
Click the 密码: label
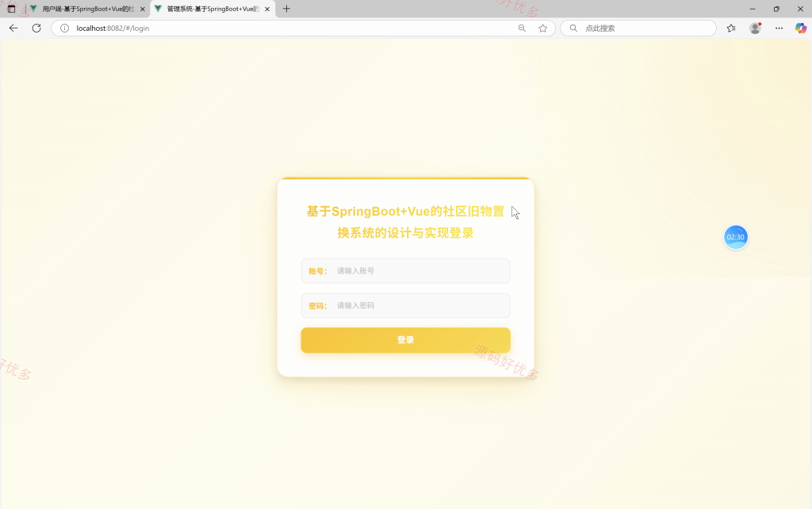pyautogui.click(x=318, y=306)
